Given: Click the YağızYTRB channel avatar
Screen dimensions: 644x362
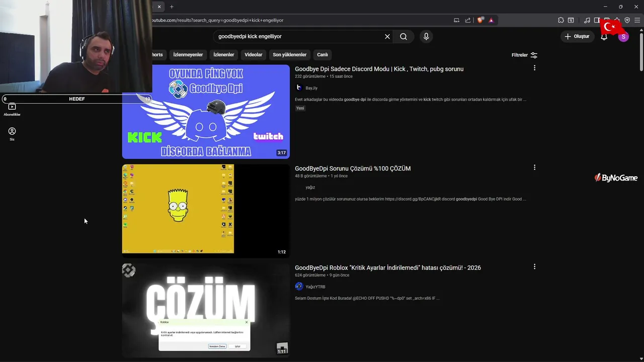Looking at the screenshot, I should (299, 287).
